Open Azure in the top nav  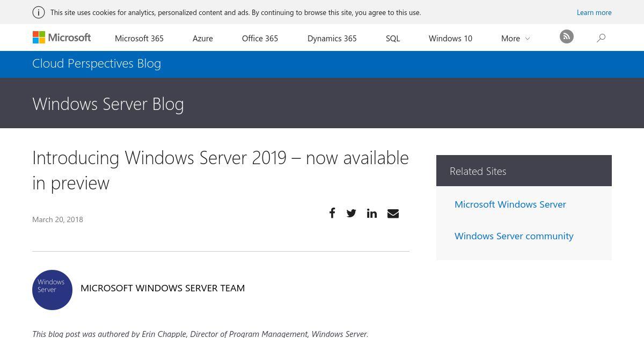point(203,38)
